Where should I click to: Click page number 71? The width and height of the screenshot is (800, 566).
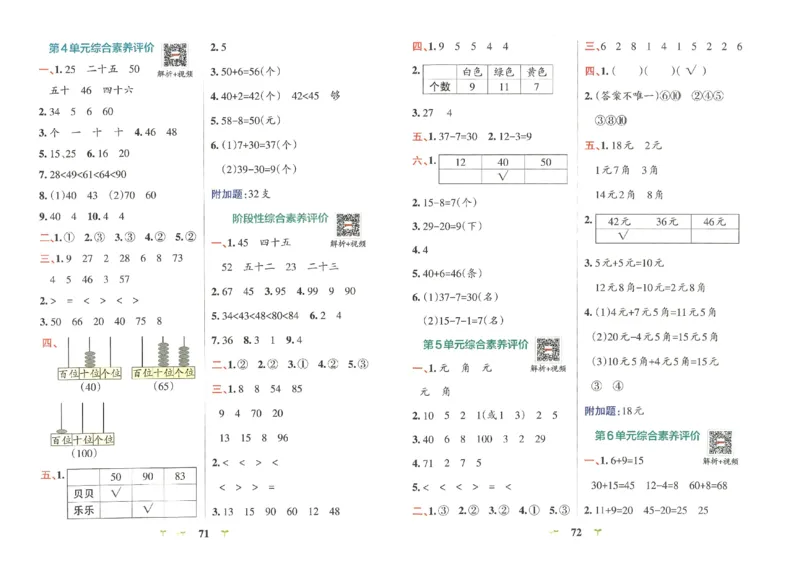point(204,534)
